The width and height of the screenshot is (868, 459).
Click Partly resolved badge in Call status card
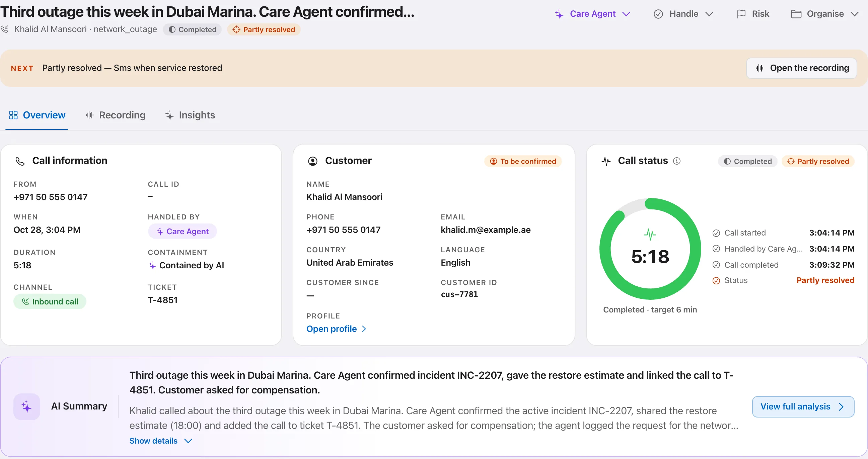pyautogui.click(x=818, y=161)
